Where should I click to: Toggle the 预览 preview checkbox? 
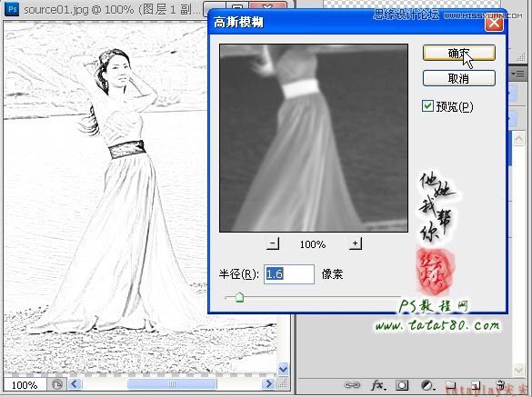pos(427,106)
